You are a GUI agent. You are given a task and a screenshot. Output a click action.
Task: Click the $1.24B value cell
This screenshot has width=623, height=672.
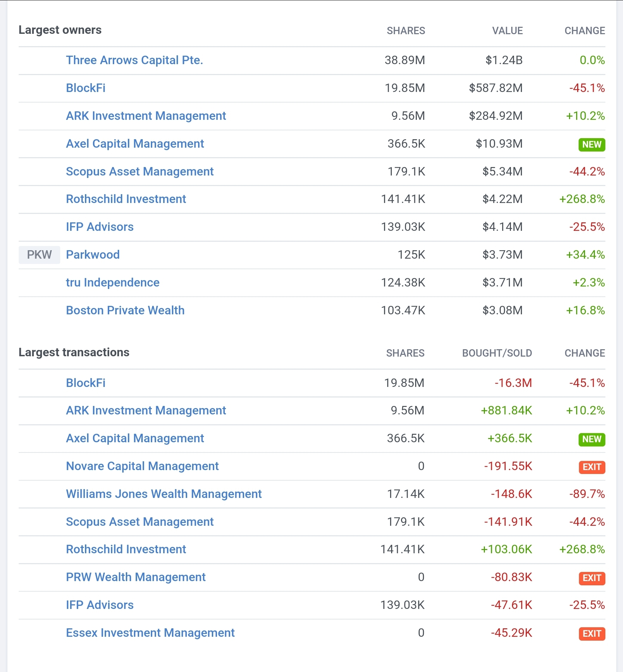504,60
